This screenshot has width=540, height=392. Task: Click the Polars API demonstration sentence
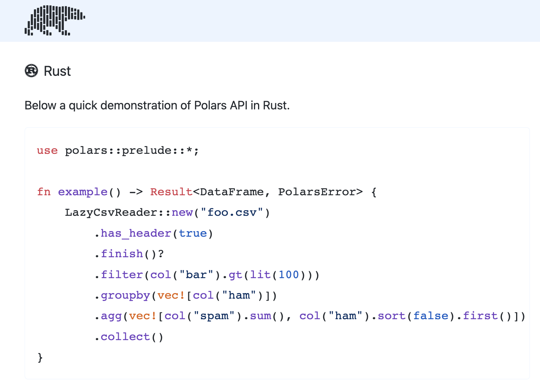tap(157, 105)
